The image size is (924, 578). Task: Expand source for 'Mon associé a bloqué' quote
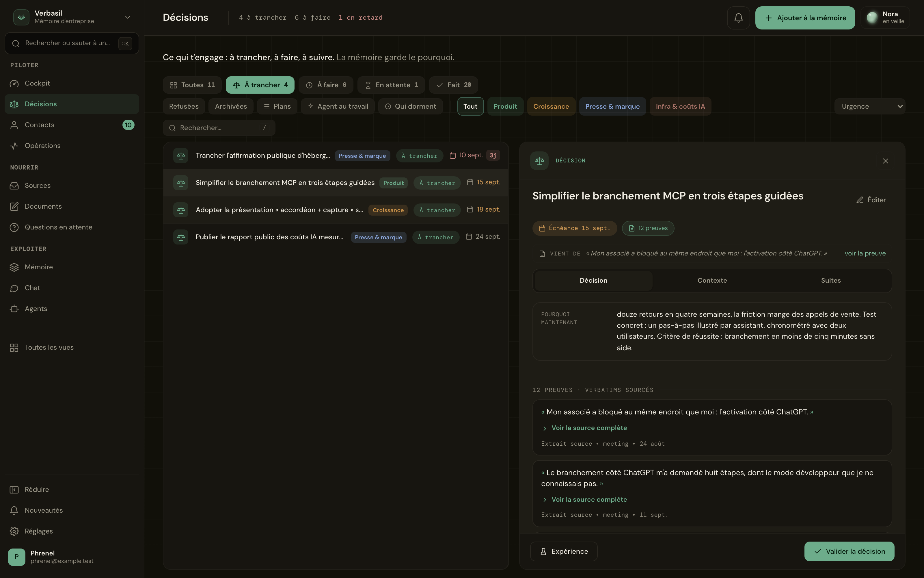(585, 428)
